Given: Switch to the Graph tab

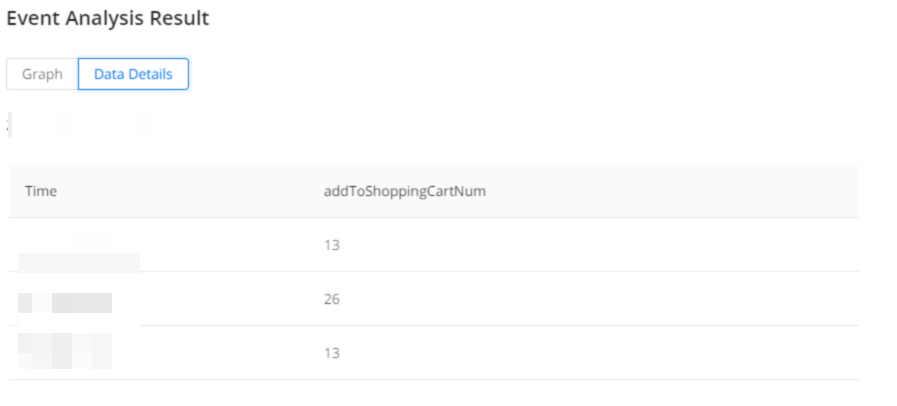Looking at the screenshot, I should pyautogui.click(x=42, y=74).
